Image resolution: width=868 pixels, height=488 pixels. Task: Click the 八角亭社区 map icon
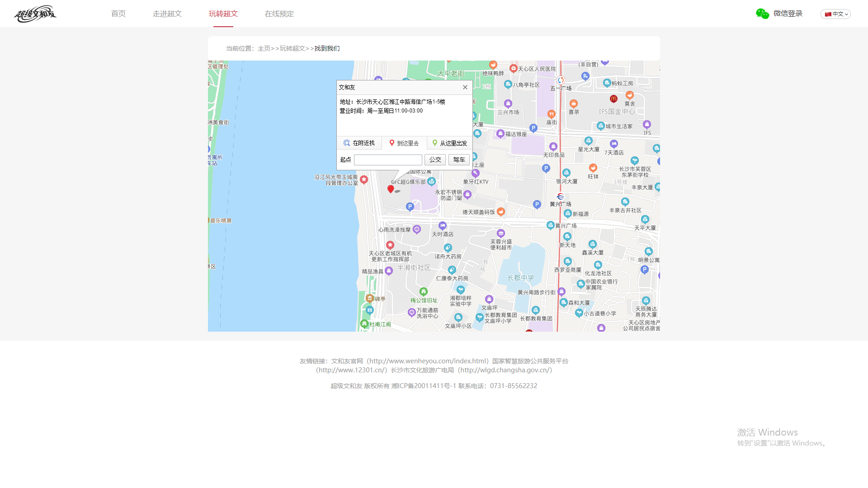(508, 84)
